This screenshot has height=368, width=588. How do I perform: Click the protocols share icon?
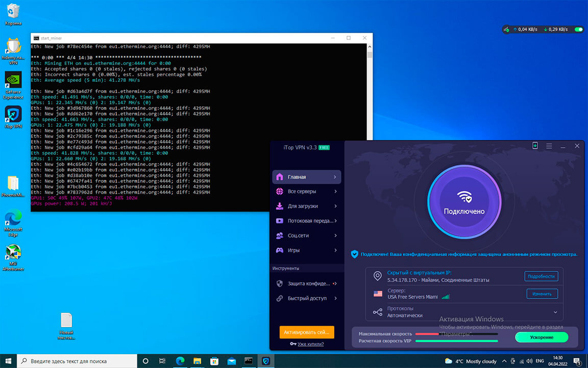[378, 312]
